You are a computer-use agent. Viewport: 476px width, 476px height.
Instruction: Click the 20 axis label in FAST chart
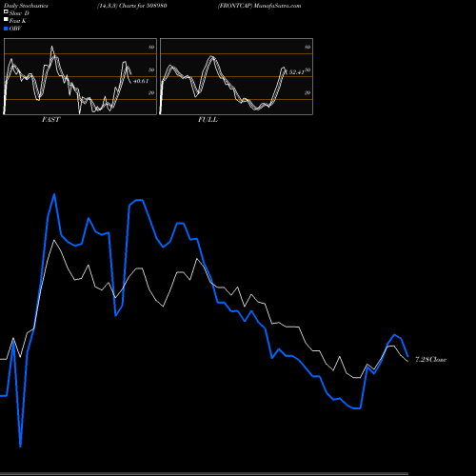pos(151,92)
